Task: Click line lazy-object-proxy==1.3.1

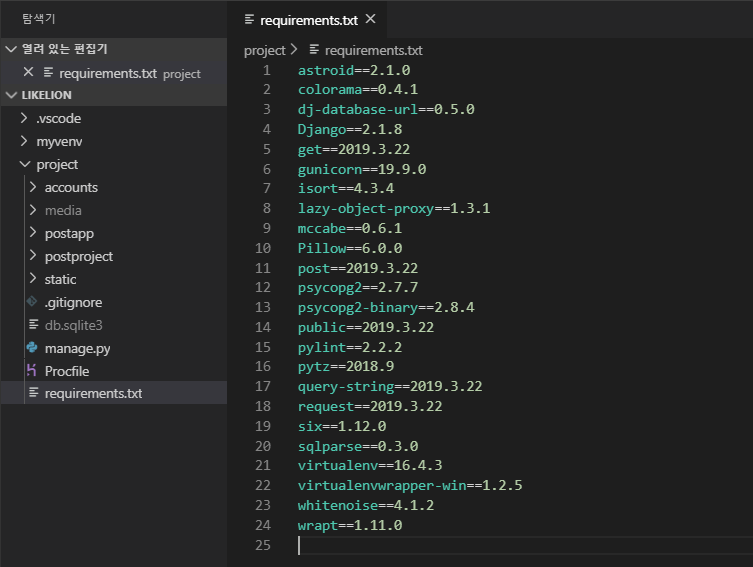Action: [394, 208]
